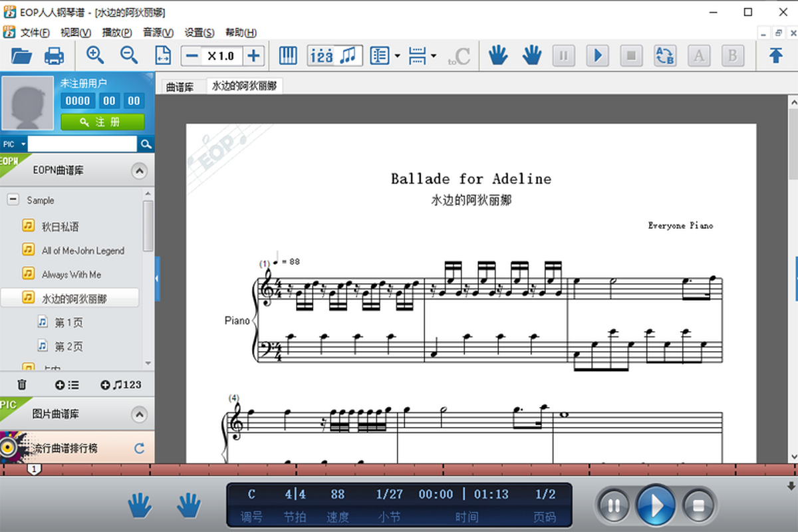Open the 播放(P) menu

[x=117, y=33]
